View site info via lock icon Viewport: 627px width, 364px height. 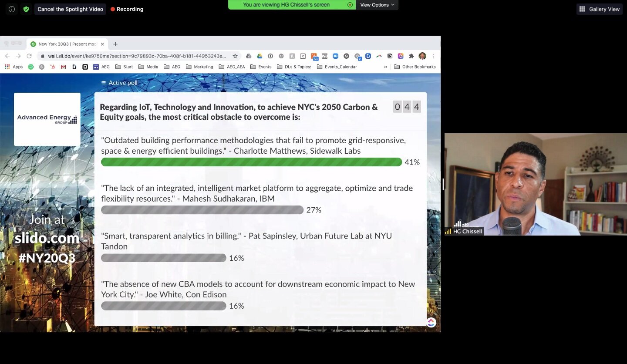[43, 56]
